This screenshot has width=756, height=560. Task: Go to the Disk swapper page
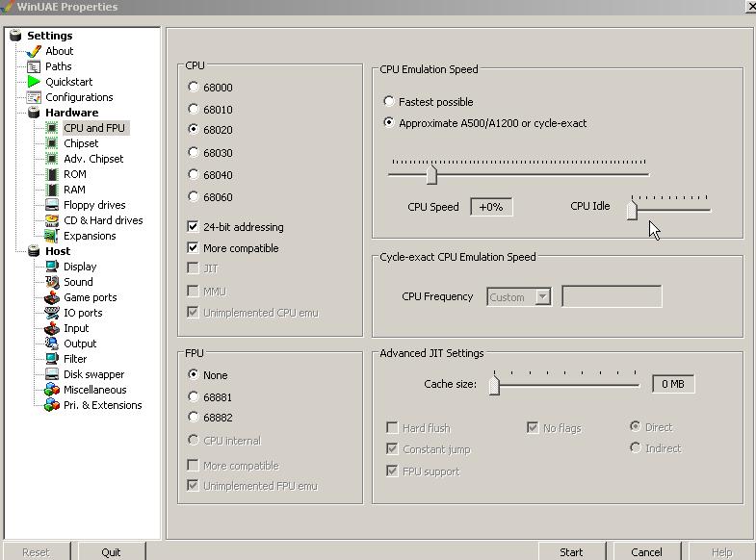94,374
